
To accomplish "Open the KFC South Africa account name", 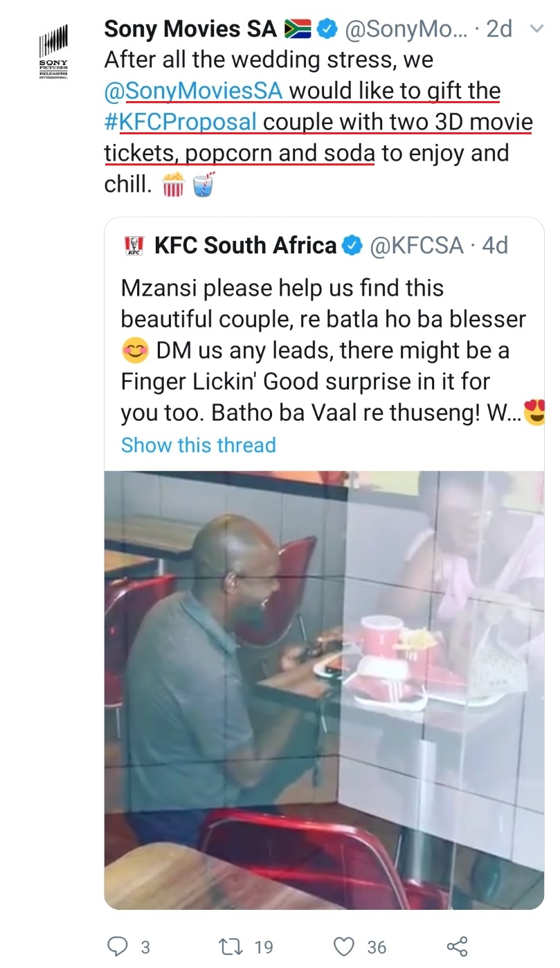I will tap(245, 246).
